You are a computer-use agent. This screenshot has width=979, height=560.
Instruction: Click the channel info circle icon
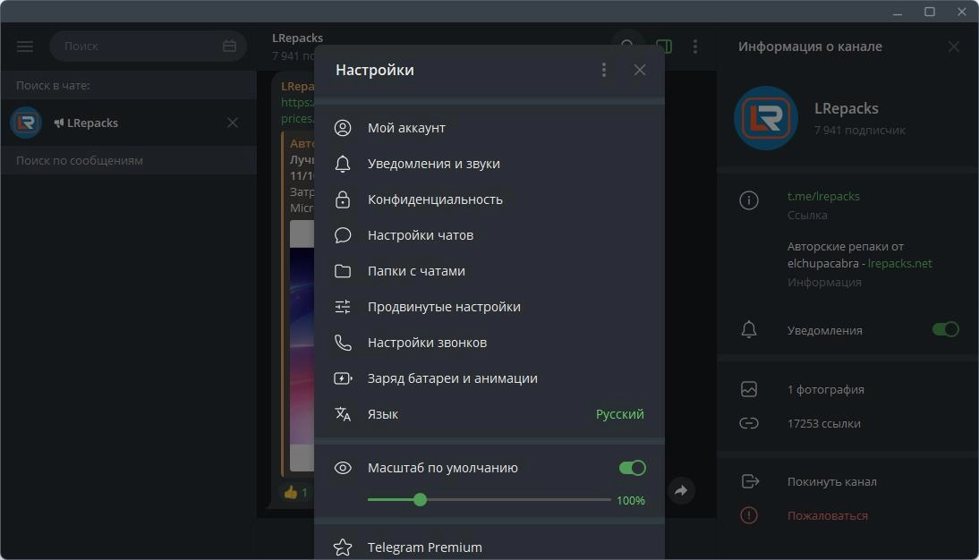[x=749, y=200]
